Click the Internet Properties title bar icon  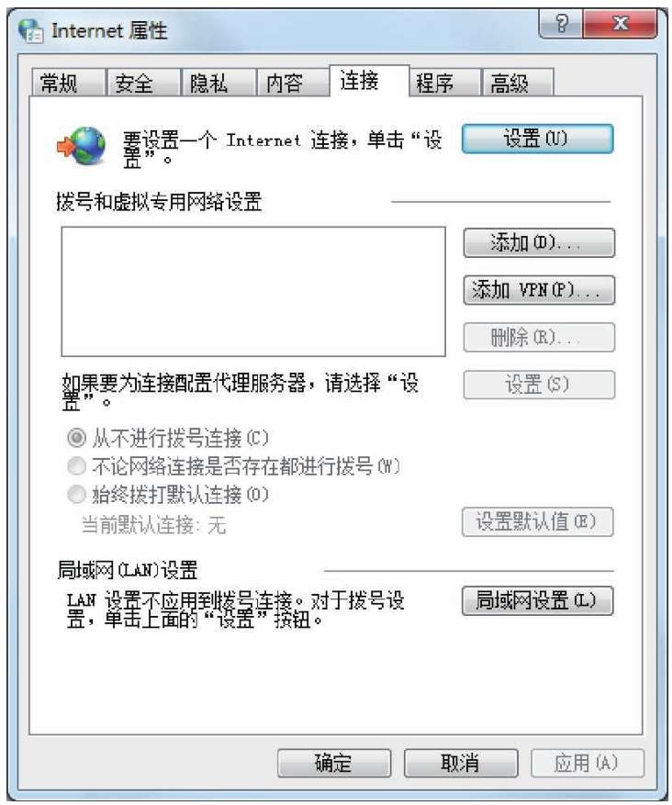[x=30, y=31]
